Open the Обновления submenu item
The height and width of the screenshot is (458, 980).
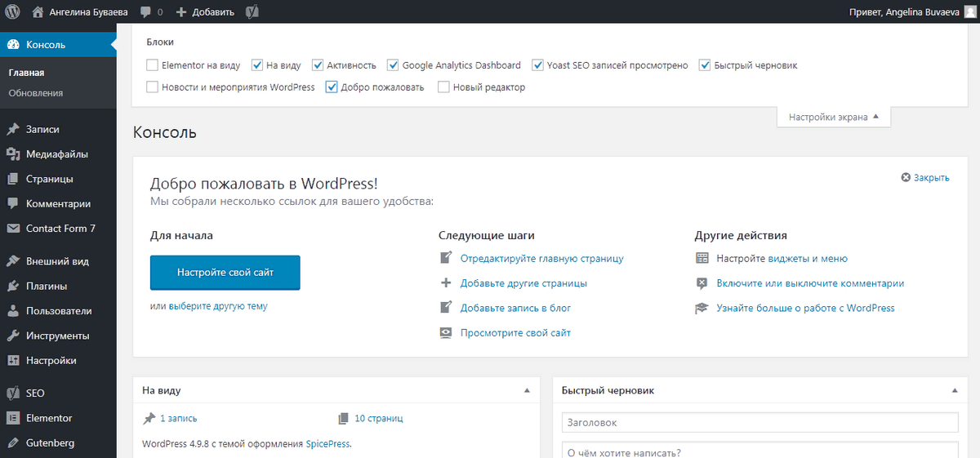coord(36,93)
